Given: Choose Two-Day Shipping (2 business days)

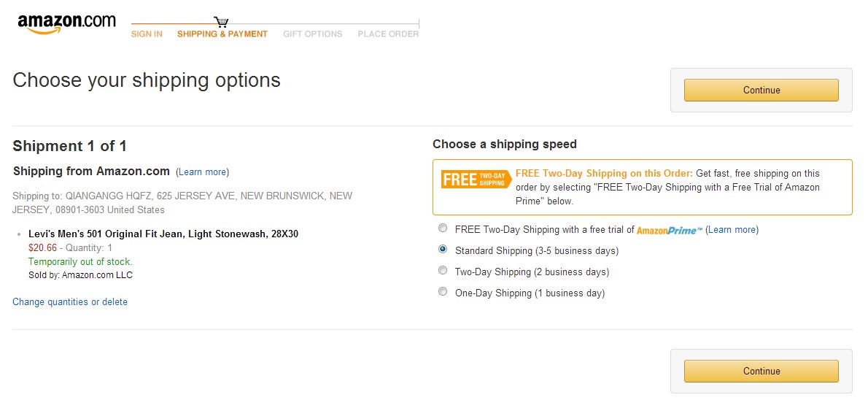Looking at the screenshot, I should (x=443, y=271).
